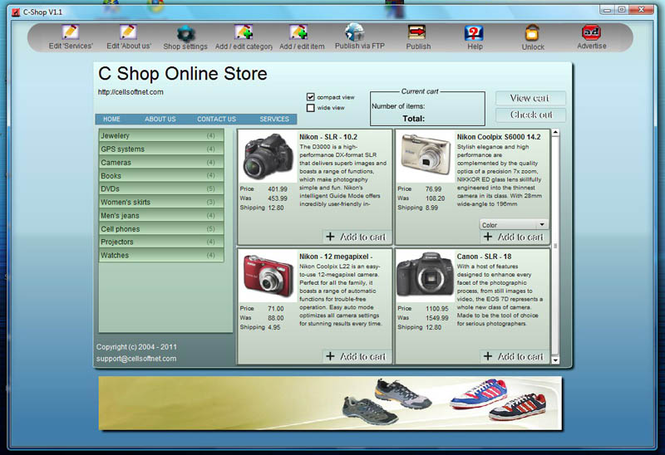Click the product list scroll up arrow

(555, 133)
